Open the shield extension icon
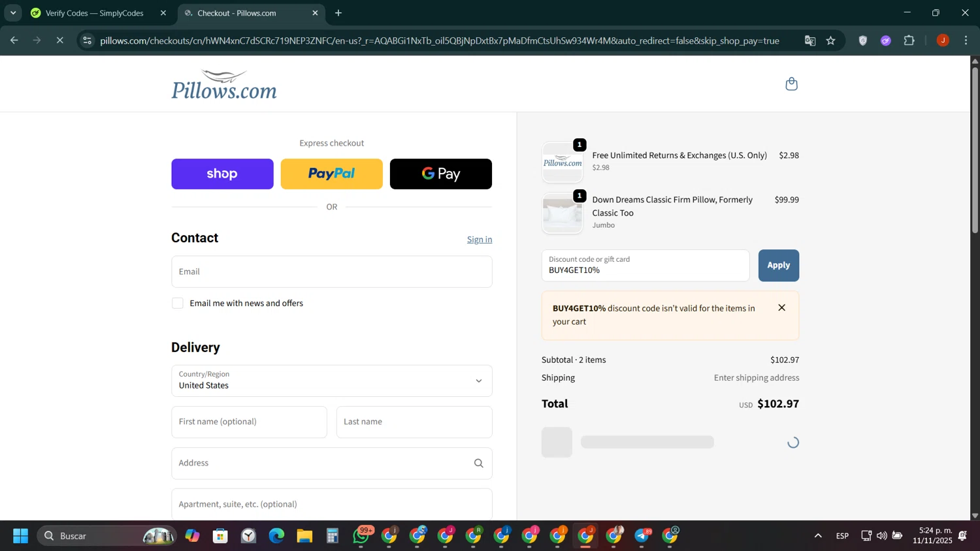 click(863, 40)
